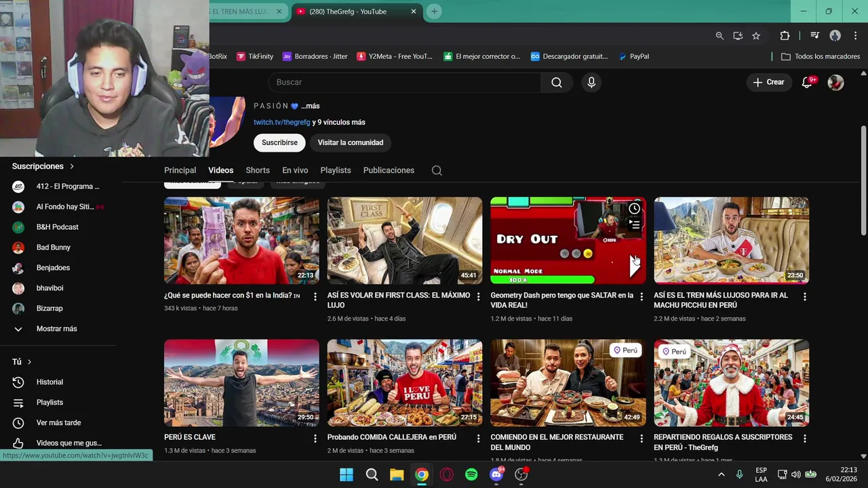Open the account avatar menu

coord(835,82)
